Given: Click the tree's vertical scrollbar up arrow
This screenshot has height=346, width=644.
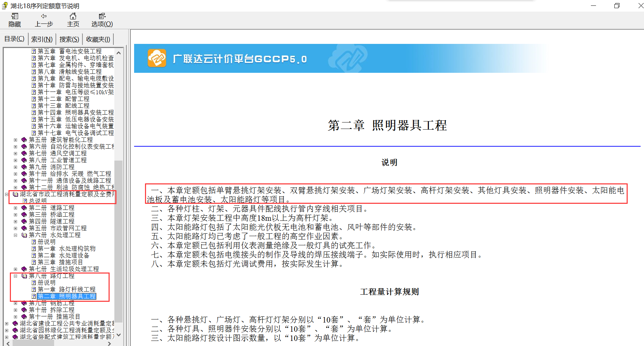Looking at the screenshot, I should click(118, 53).
